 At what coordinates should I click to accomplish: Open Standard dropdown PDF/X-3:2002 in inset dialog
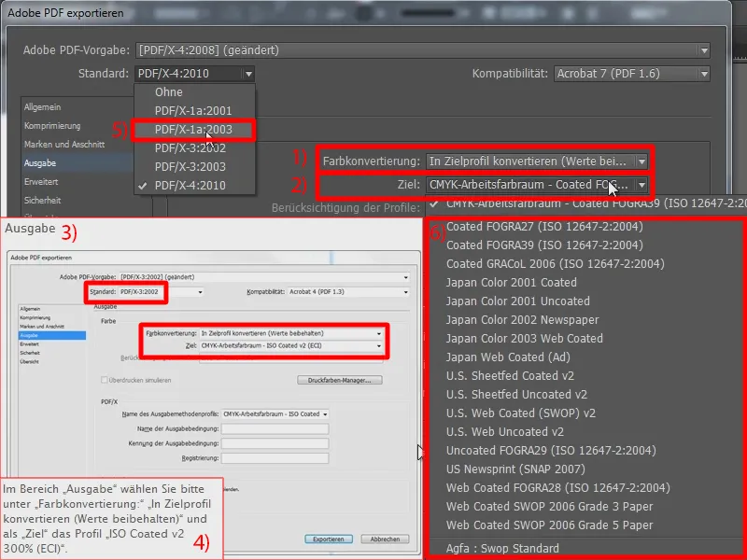(x=161, y=291)
